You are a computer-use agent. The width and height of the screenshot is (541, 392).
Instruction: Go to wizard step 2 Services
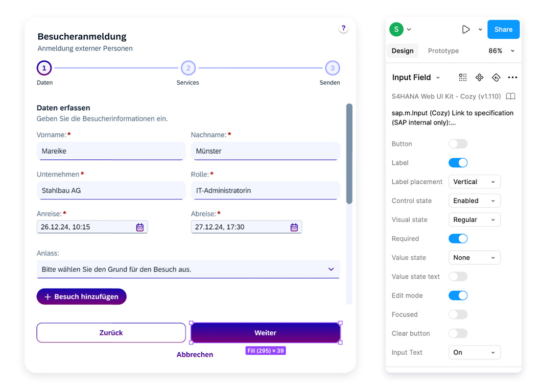coord(188,68)
